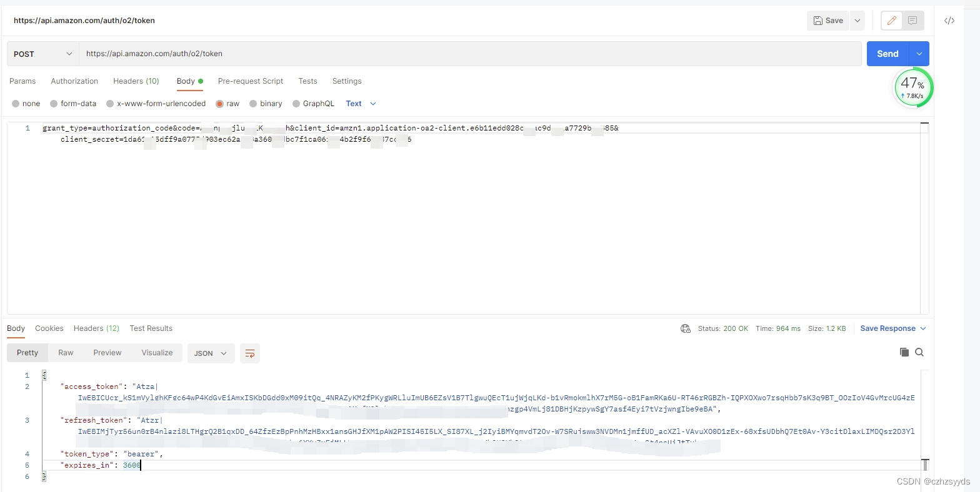This screenshot has height=492, width=980.
Task: Open the POST method dropdown
Action: (x=42, y=54)
